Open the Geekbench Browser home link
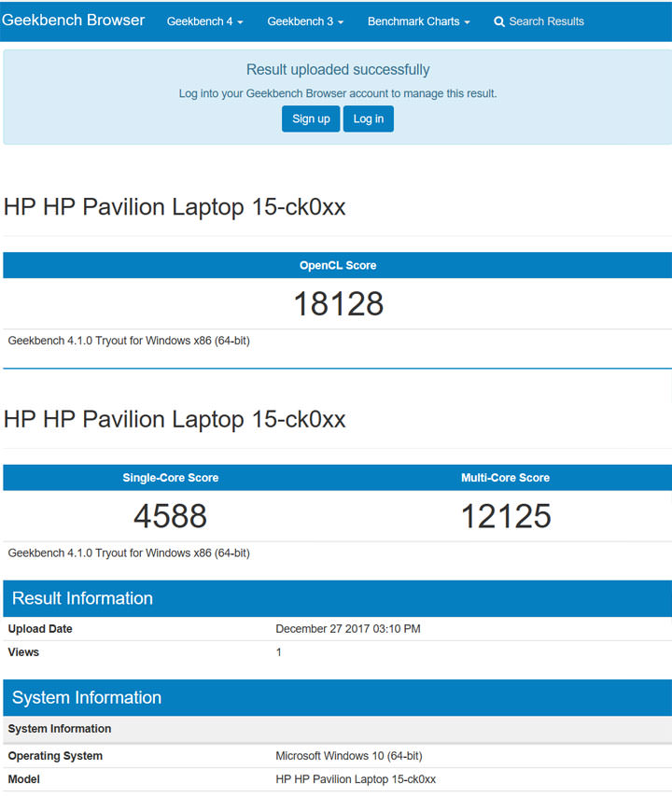This screenshot has width=672, height=797. click(73, 21)
